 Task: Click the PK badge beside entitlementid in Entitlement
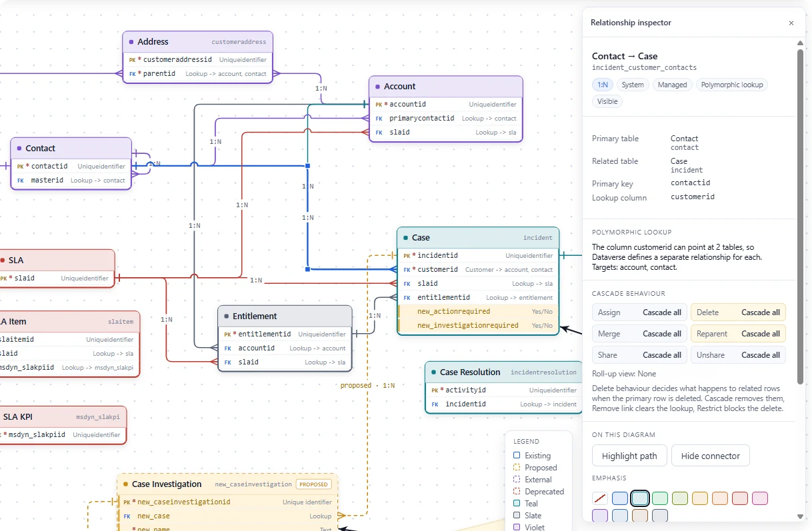(x=227, y=334)
